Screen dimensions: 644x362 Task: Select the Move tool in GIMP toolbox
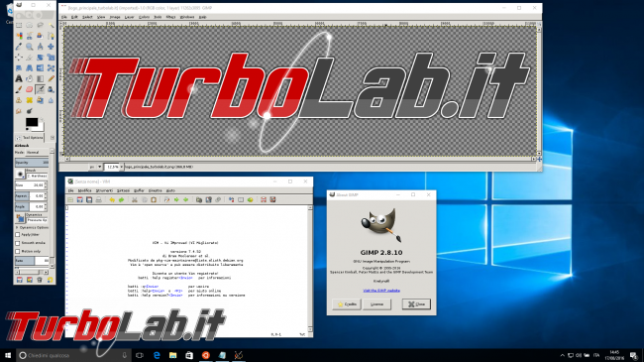coord(51,47)
